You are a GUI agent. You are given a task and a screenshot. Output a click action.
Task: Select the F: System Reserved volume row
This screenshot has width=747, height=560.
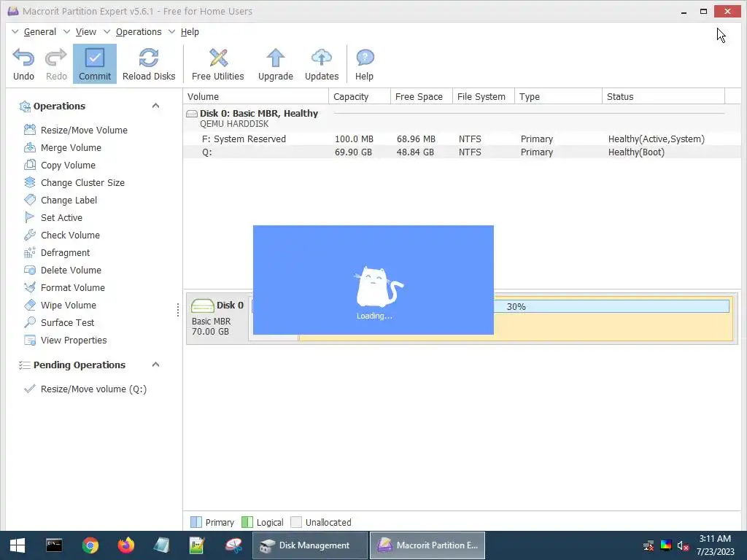point(462,139)
